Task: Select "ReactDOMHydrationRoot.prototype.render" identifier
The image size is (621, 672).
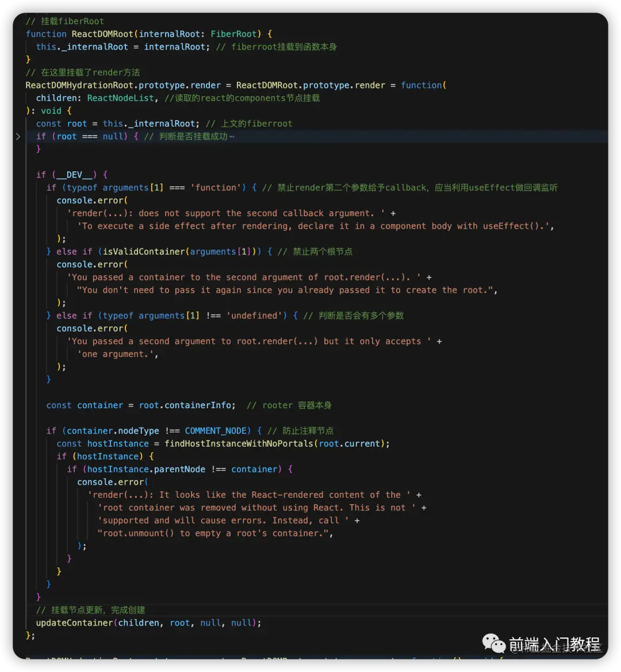Action: (123, 85)
